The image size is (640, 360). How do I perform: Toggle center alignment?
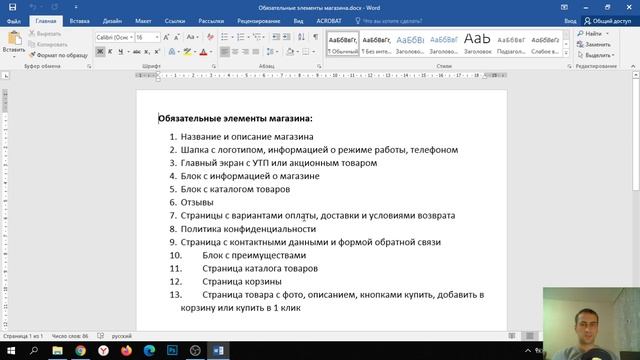click(235, 52)
